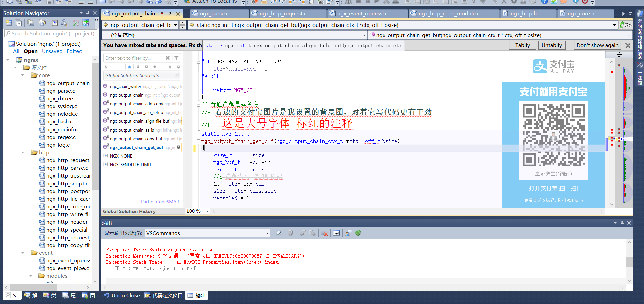
Task: Select the Unsaved filter in Solution Navigator
Action: click(x=52, y=51)
